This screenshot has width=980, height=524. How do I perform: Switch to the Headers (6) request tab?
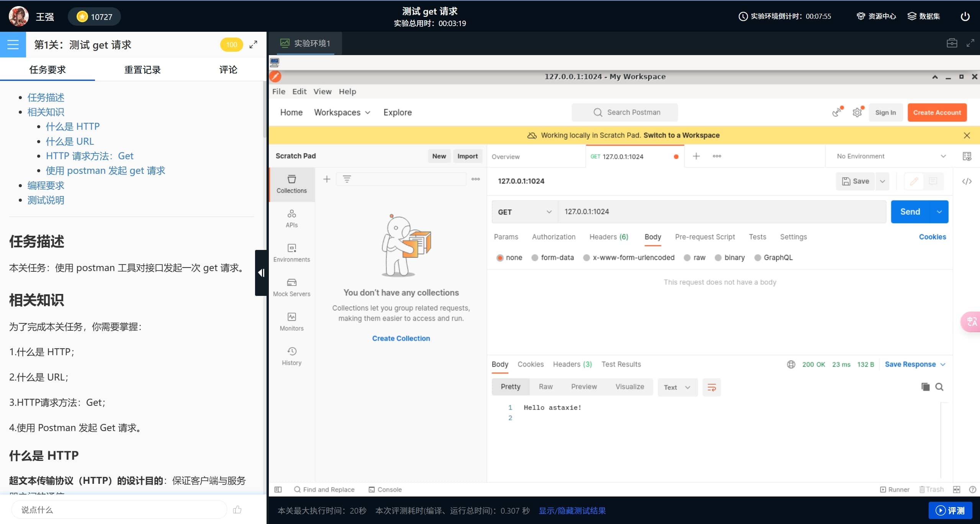pos(609,237)
